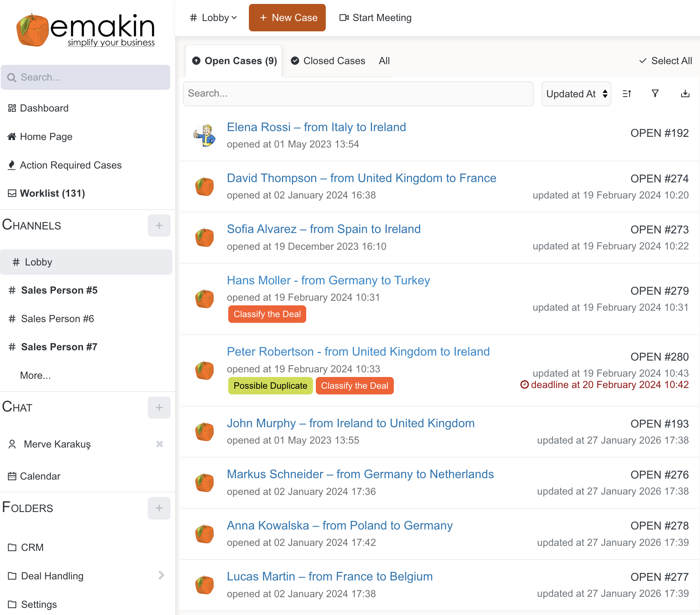
Task: Switch to the Closed Cases tab
Action: (328, 61)
